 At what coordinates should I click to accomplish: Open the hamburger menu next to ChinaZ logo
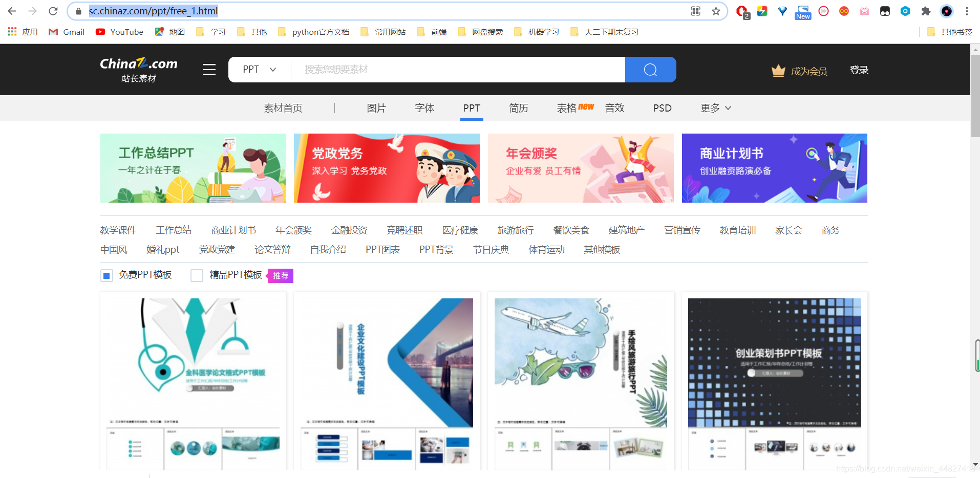(x=208, y=70)
